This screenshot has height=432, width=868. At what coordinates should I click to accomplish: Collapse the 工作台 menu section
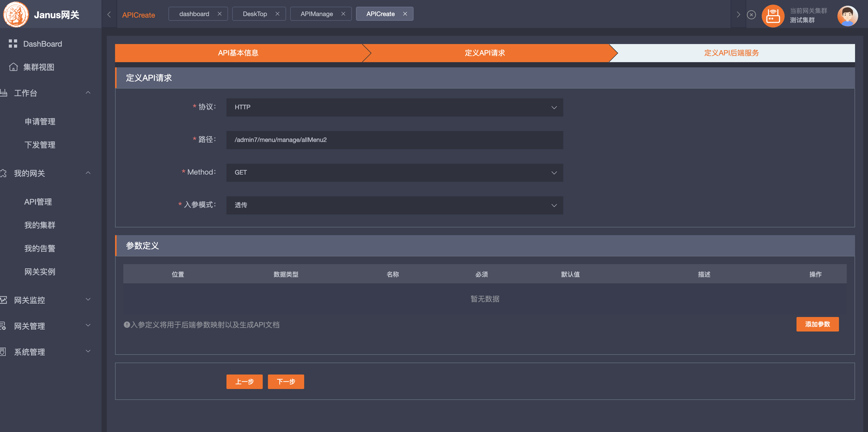88,93
